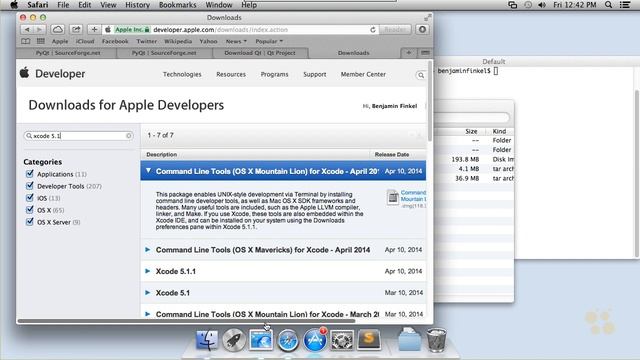Click the Share icon in Safari toolbar
The image size is (640, 360).
(76, 29)
